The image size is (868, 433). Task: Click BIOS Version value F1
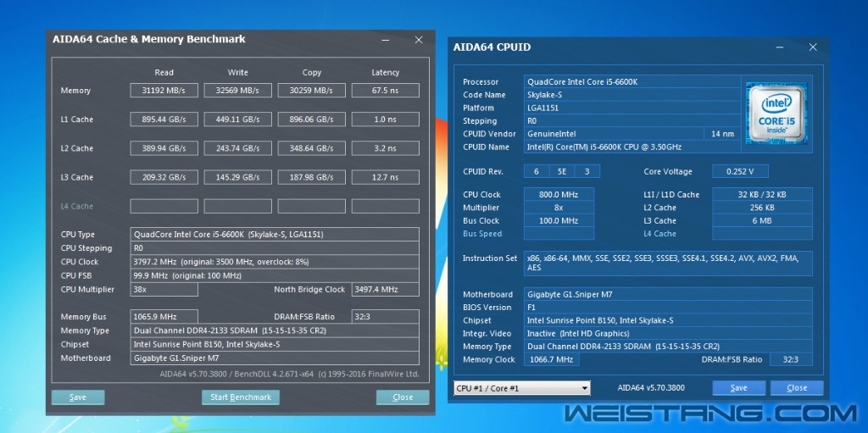668,308
